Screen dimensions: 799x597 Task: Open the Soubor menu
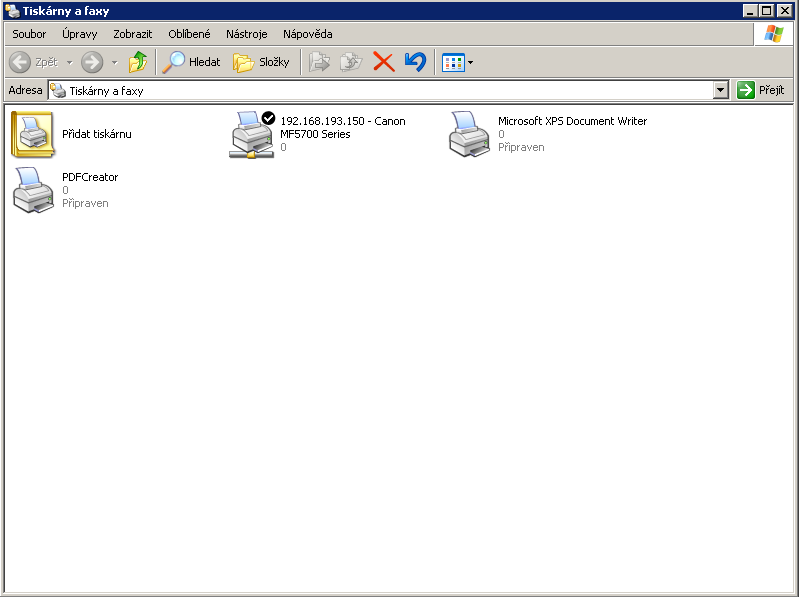click(29, 34)
